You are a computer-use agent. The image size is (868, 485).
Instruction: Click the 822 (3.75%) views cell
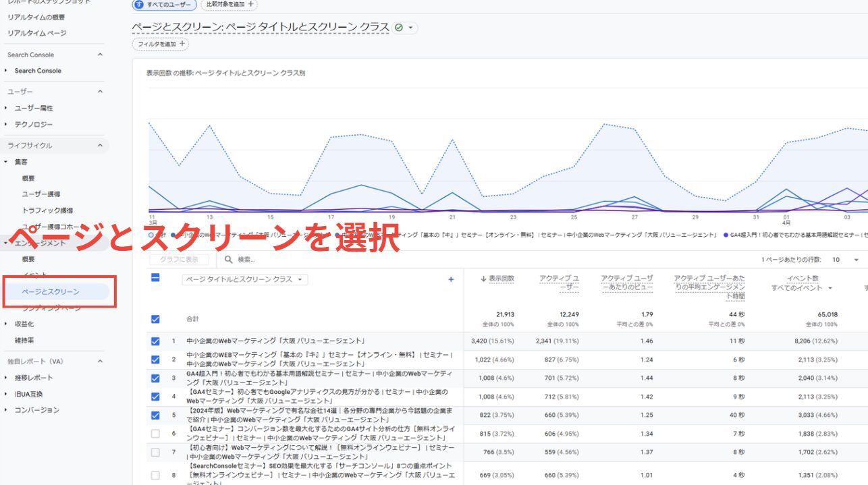497,415
